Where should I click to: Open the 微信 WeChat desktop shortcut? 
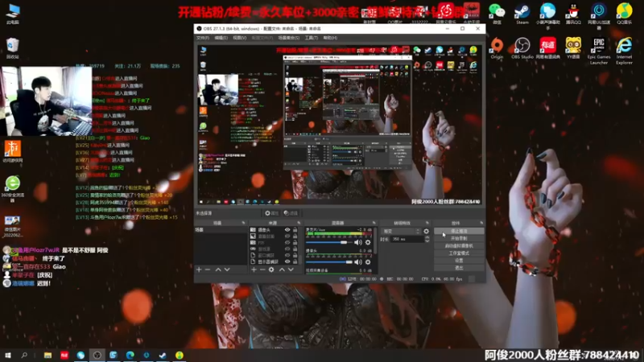497,14
